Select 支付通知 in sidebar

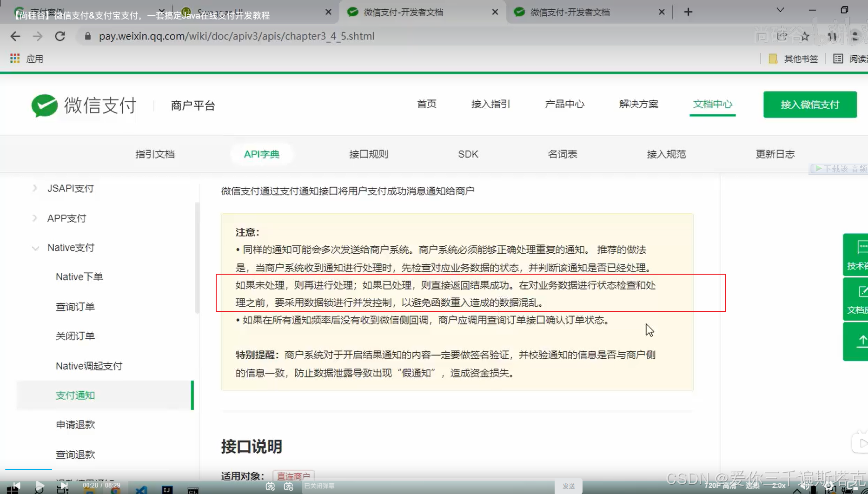(105, 395)
